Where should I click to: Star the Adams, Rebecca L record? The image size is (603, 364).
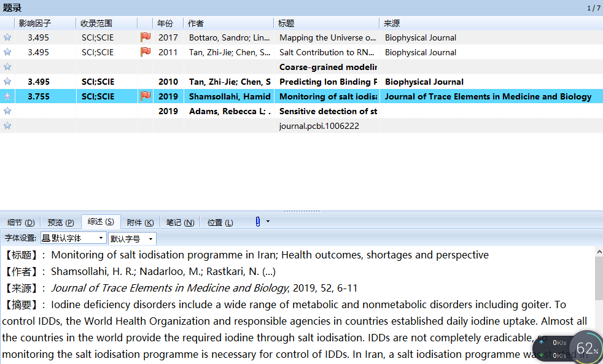[7, 111]
